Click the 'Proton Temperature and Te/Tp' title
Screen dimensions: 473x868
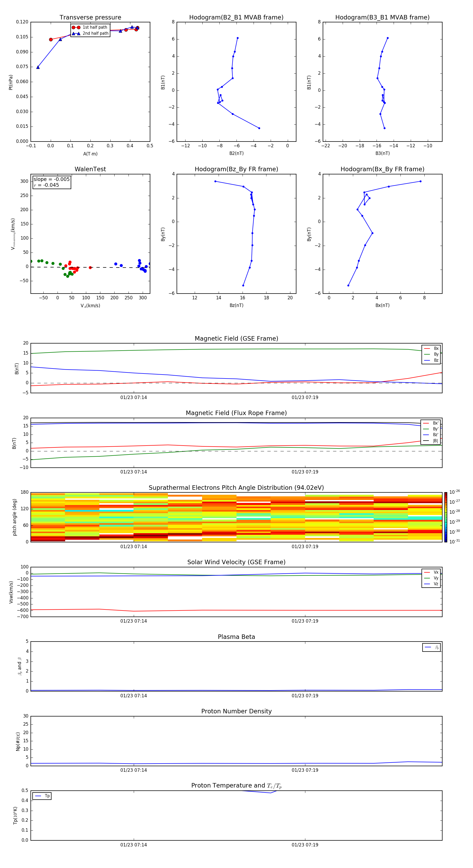pos(236,786)
